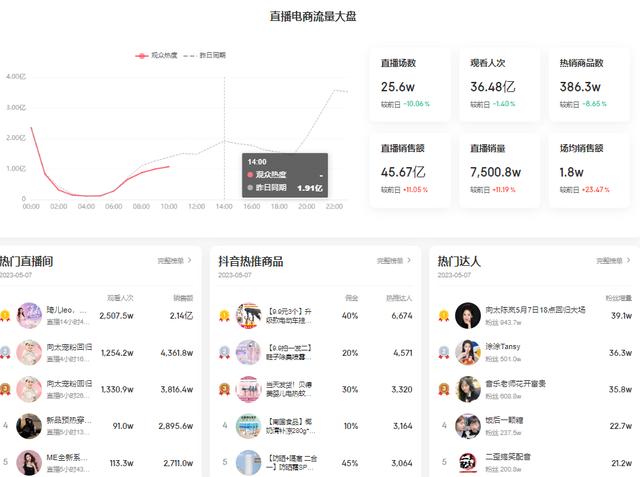Screen dimensions: 640x477
Task: Click the gold medal icon in 热门直播间
Action: [x=5, y=316]
